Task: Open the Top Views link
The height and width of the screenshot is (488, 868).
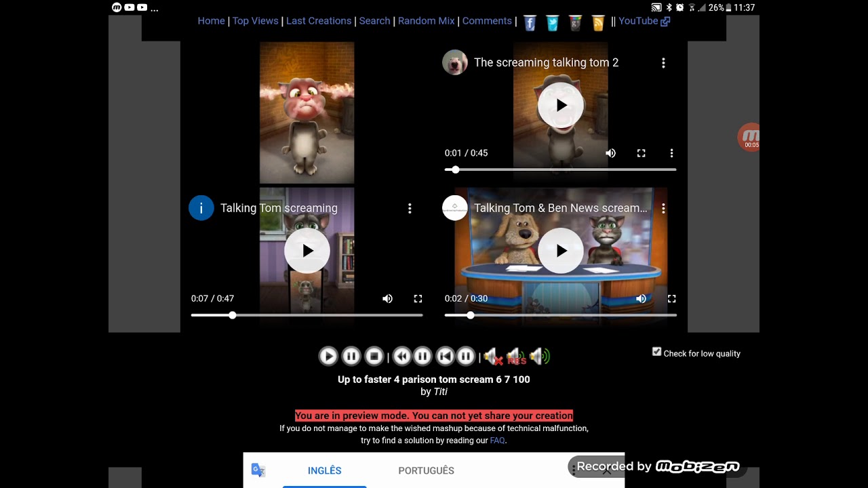Action: click(256, 21)
